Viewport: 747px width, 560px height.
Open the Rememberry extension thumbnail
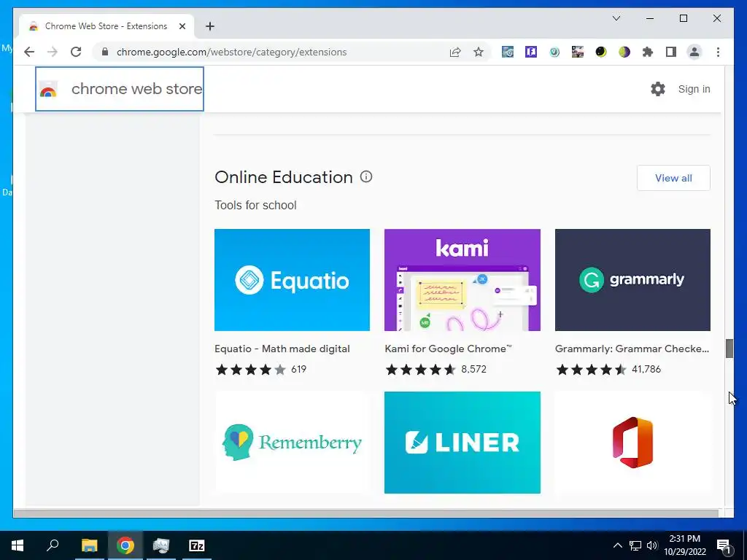pyautogui.click(x=292, y=443)
